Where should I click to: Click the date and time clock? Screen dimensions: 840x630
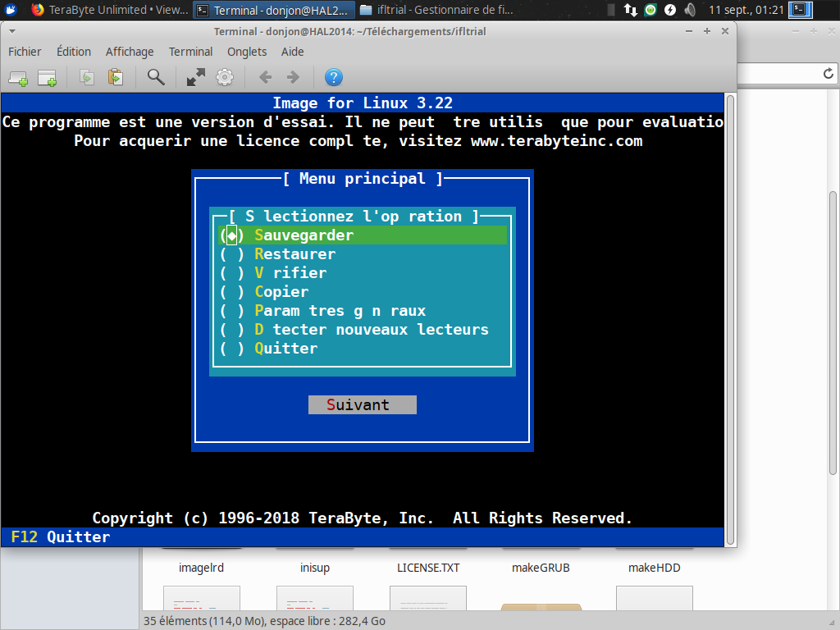click(x=746, y=10)
